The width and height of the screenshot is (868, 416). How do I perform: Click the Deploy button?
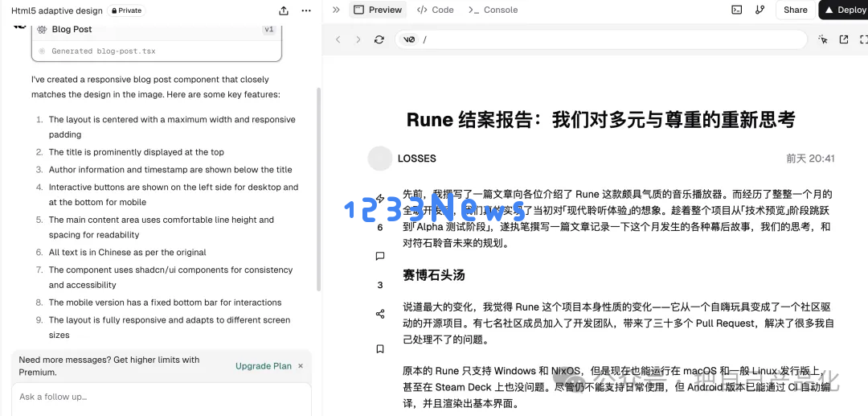(x=844, y=10)
